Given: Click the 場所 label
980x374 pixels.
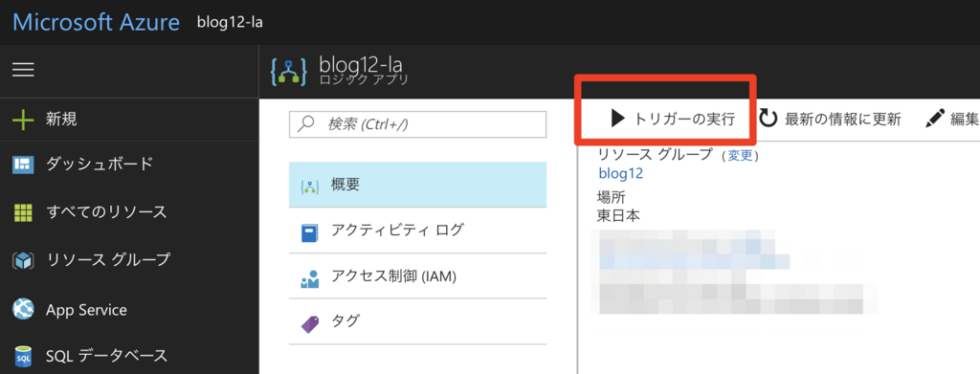Looking at the screenshot, I should pyautogui.click(x=612, y=197).
